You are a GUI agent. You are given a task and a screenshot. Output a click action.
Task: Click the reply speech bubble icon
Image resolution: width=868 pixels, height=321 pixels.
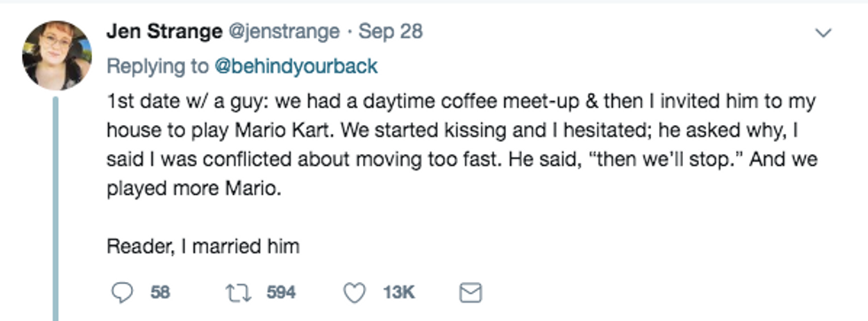[122, 293]
